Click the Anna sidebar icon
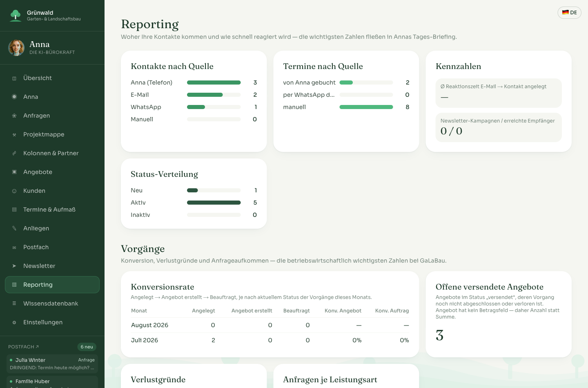Image resolution: width=588 pixels, height=388 pixels. 14,97
